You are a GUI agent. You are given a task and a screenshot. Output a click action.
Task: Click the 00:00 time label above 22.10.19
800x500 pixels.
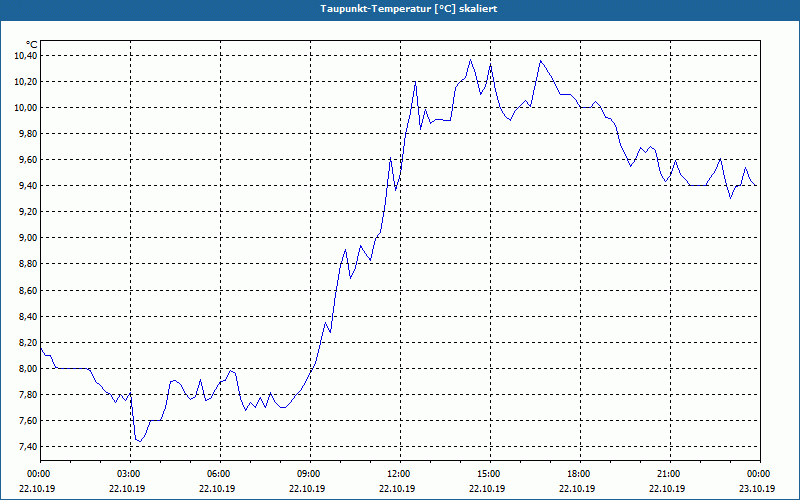tap(38, 474)
